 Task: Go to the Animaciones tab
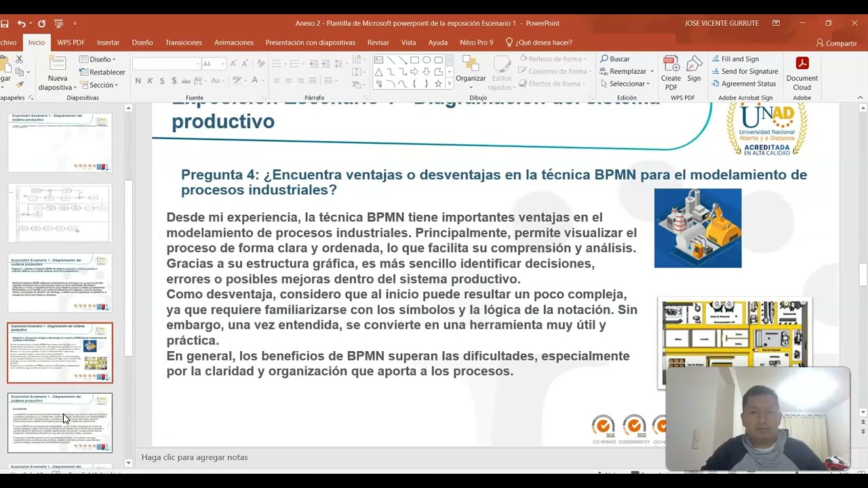tap(234, 43)
